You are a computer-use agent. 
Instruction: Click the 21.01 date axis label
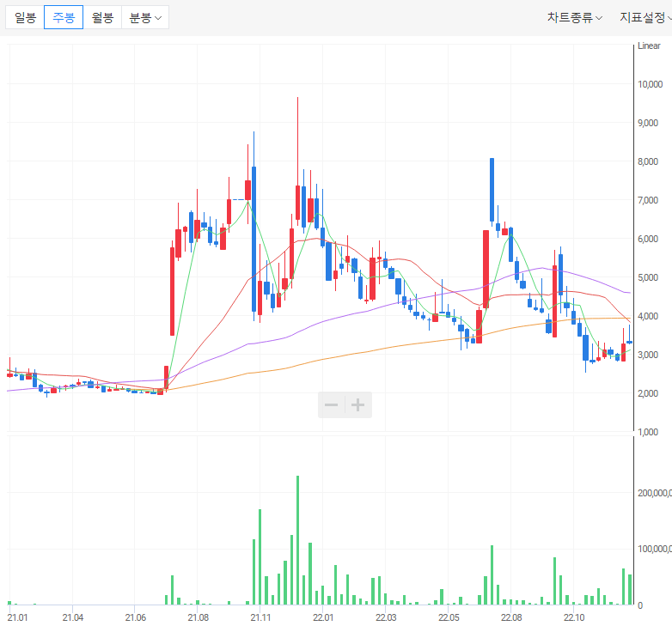[17, 617]
